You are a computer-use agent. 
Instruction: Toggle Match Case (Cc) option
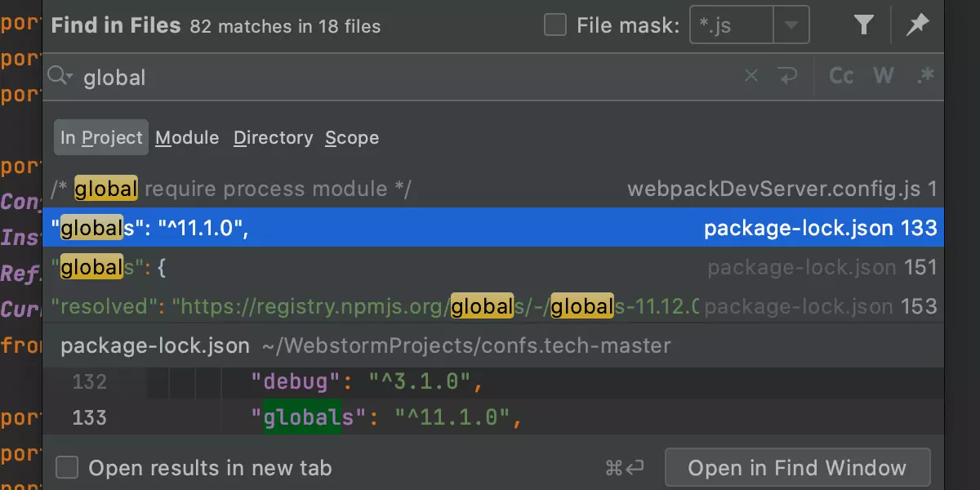841,76
